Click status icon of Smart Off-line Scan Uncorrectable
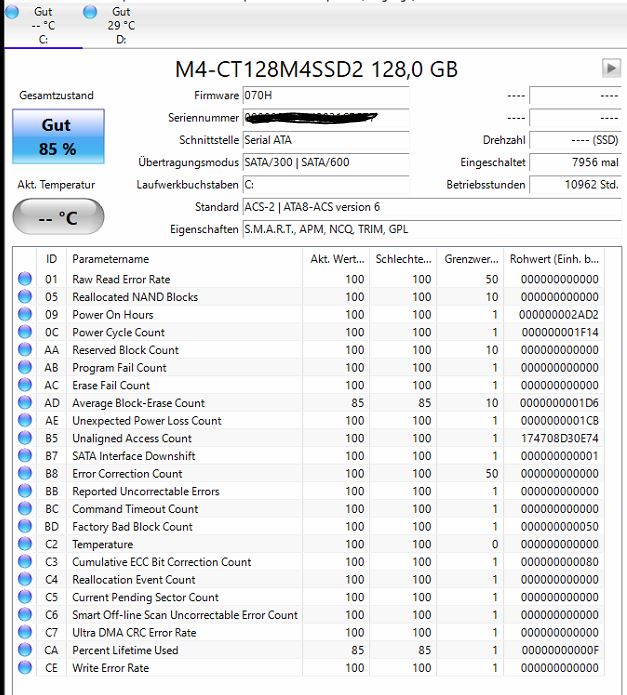Image resolution: width=627 pixels, height=695 pixels. tap(25, 615)
